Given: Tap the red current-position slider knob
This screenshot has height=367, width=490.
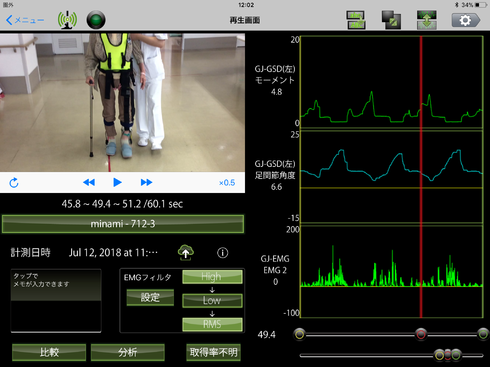Looking at the screenshot, I should (x=421, y=334).
